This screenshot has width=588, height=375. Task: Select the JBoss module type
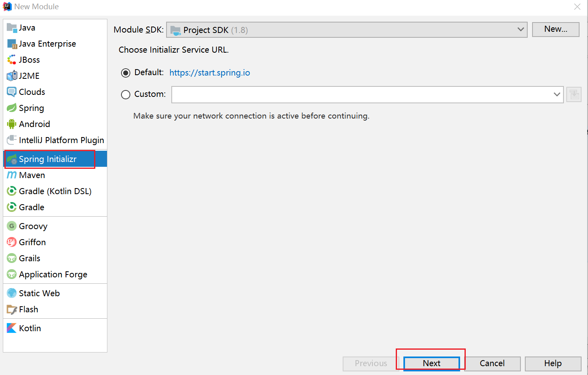pyautogui.click(x=29, y=59)
